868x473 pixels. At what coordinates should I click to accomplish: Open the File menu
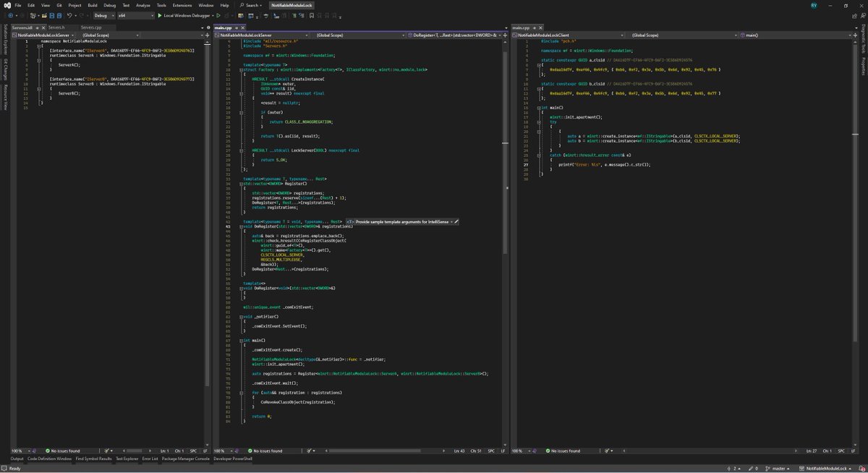click(x=18, y=5)
